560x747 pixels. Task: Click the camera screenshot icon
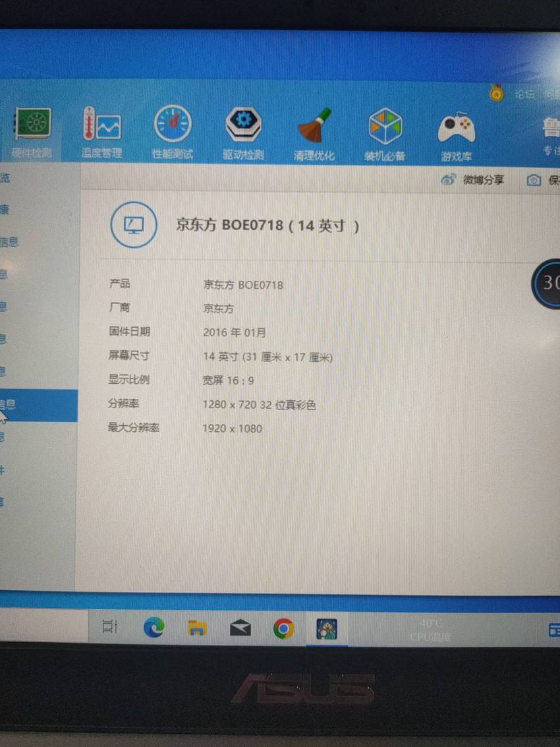534,180
